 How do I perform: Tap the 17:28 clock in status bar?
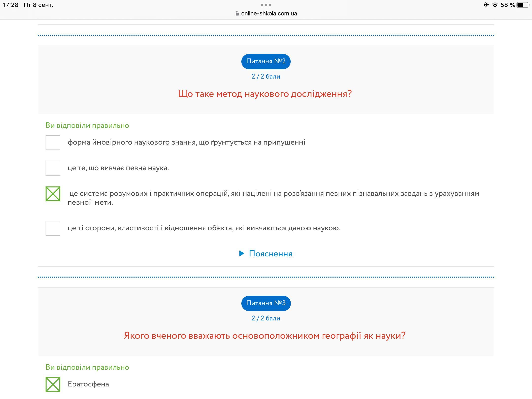click(x=11, y=5)
